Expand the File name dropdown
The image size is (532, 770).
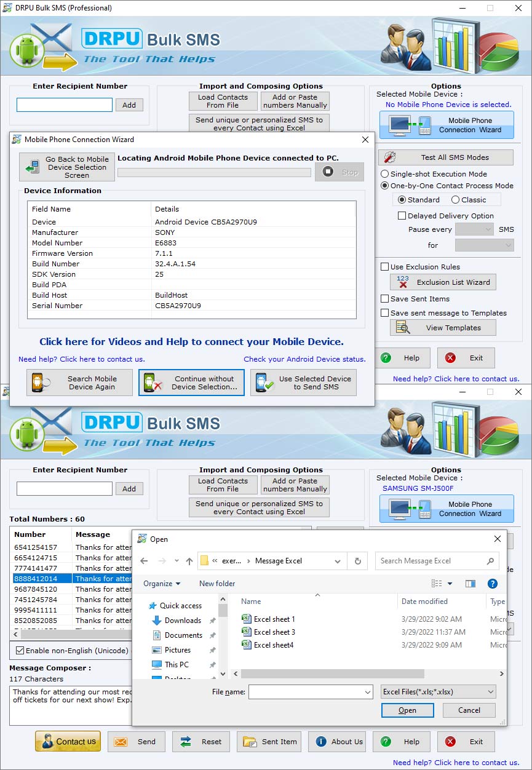(x=367, y=691)
